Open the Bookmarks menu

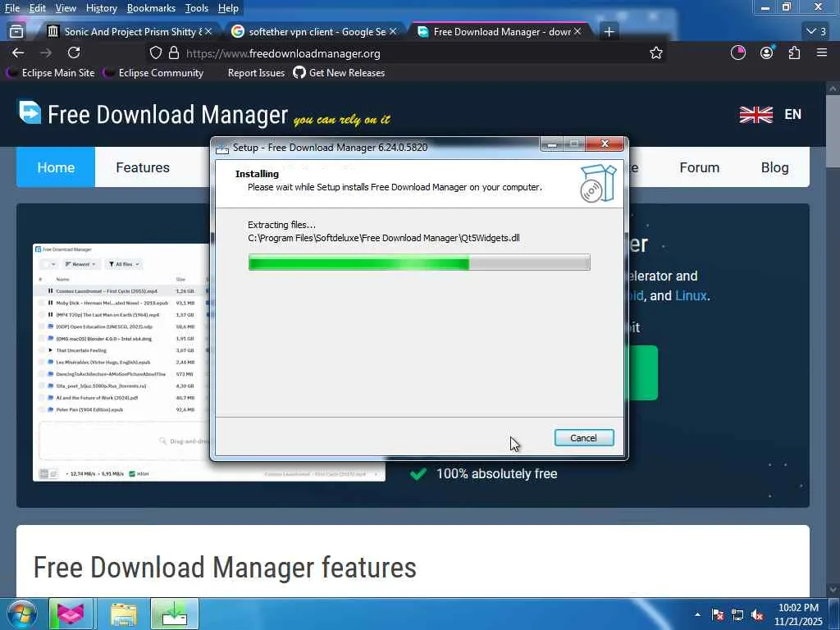(x=151, y=8)
